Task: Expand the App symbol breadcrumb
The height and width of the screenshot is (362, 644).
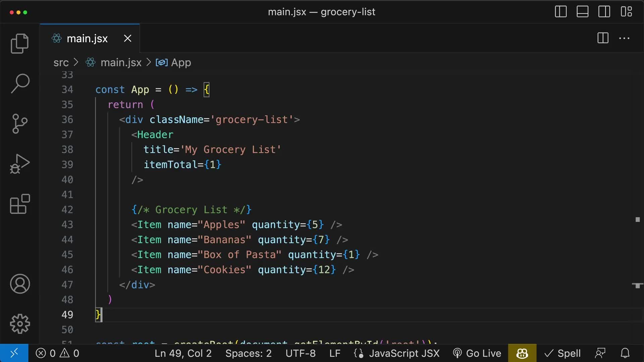Action: click(x=180, y=63)
